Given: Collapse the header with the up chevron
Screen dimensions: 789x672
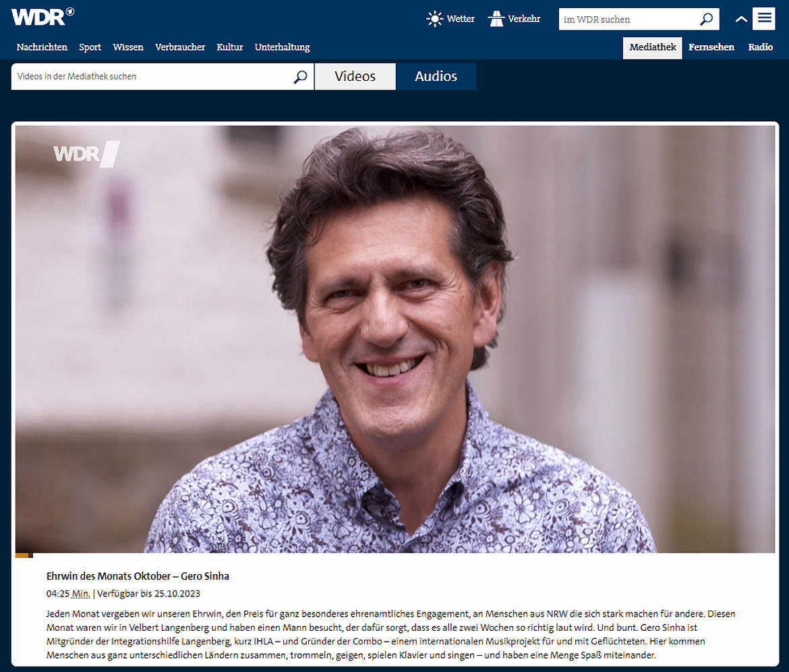Looking at the screenshot, I should [x=741, y=19].
